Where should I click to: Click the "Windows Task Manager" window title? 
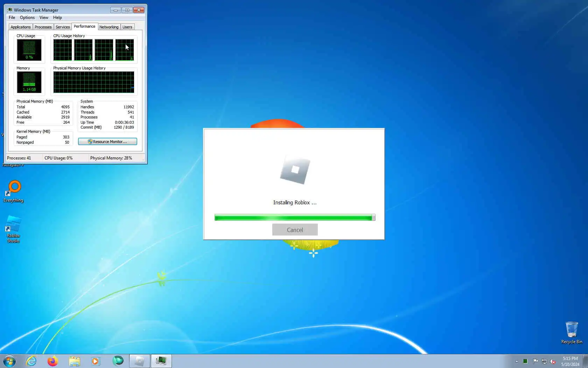coord(36,10)
